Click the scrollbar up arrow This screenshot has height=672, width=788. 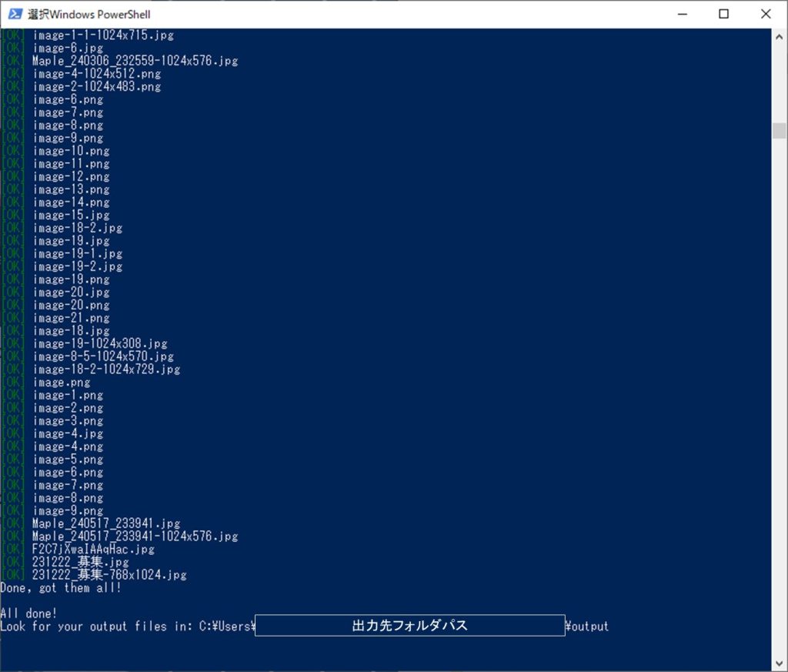click(779, 36)
